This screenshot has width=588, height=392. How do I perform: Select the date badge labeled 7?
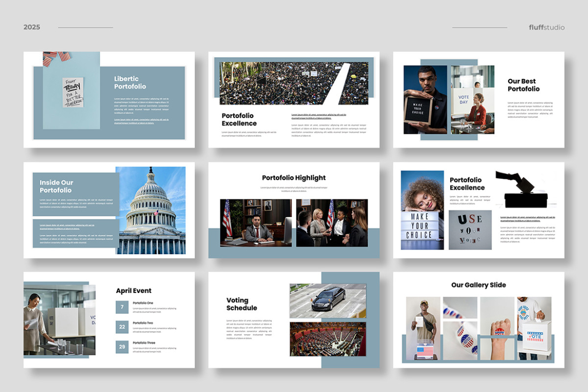[121, 307]
